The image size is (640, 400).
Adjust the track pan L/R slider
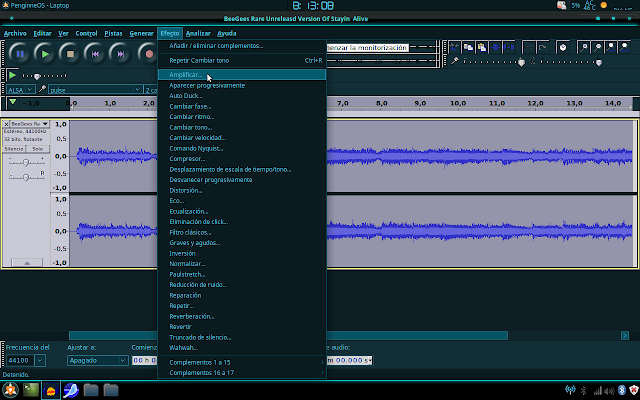(27, 176)
